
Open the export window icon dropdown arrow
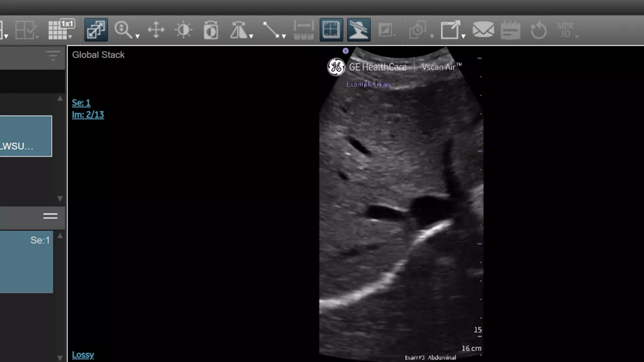[x=463, y=36]
